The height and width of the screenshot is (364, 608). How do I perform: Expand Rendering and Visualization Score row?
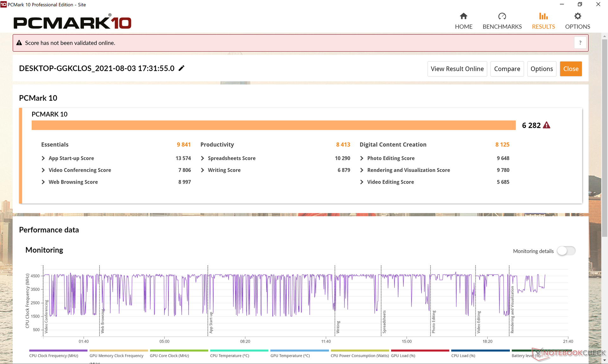(362, 170)
